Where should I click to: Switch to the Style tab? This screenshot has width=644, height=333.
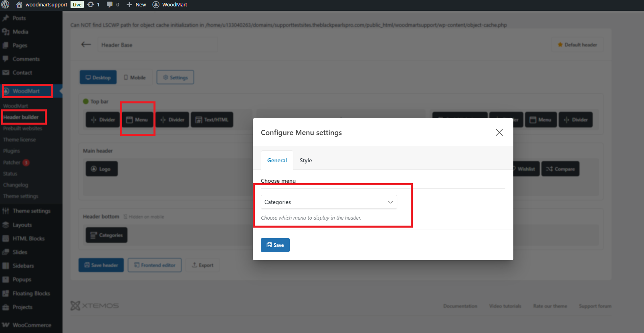click(x=306, y=160)
